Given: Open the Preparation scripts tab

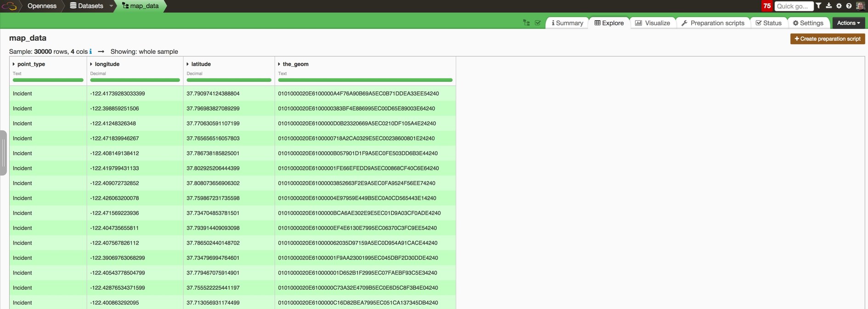Looking at the screenshot, I should click(x=713, y=23).
